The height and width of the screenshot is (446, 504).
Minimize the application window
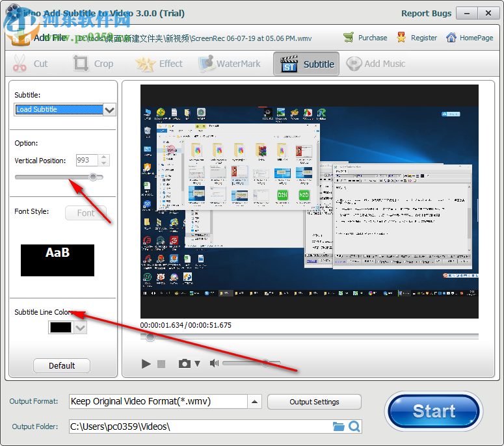467,13
